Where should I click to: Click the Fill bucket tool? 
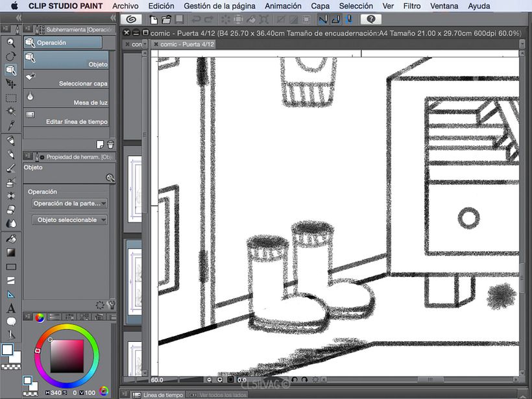coord(11,239)
